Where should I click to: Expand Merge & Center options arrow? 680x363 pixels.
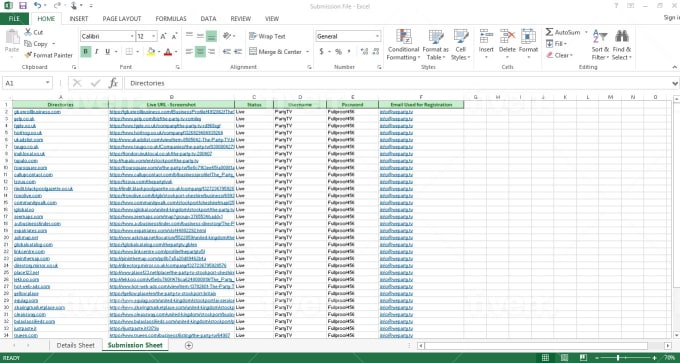point(307,52)
